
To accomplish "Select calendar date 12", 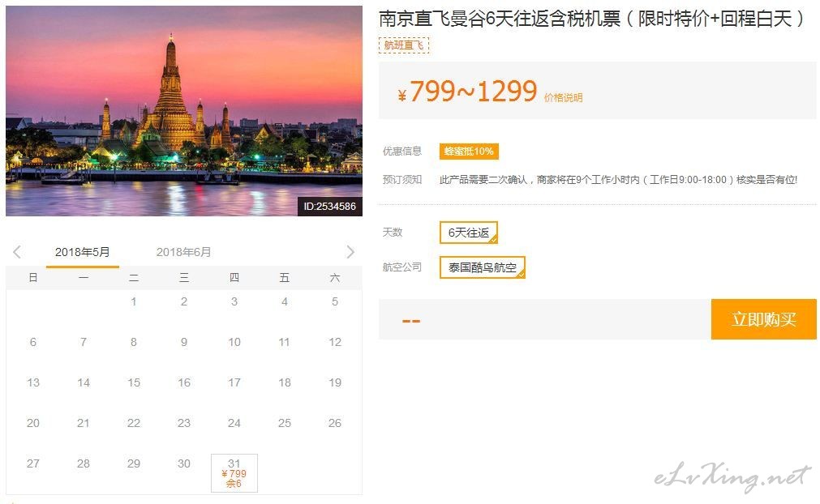I will pyautogui.click(x=335, y=342).
